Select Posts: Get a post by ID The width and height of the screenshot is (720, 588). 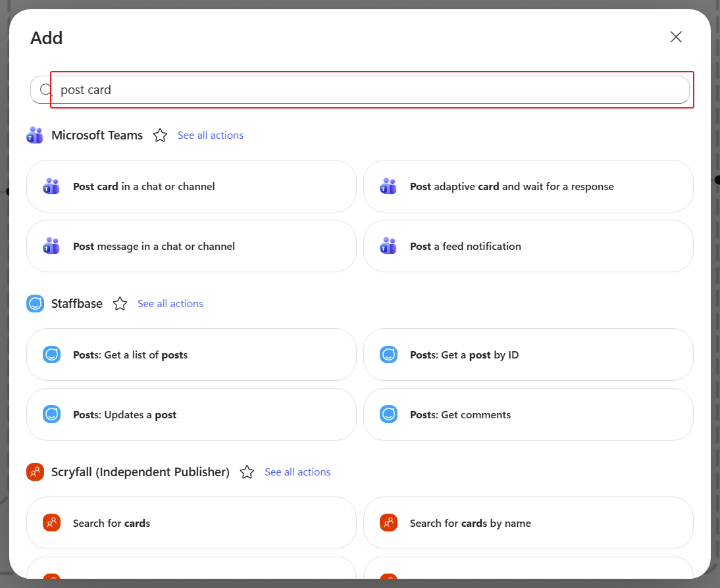pyautogui.click(x=528, y=355)
